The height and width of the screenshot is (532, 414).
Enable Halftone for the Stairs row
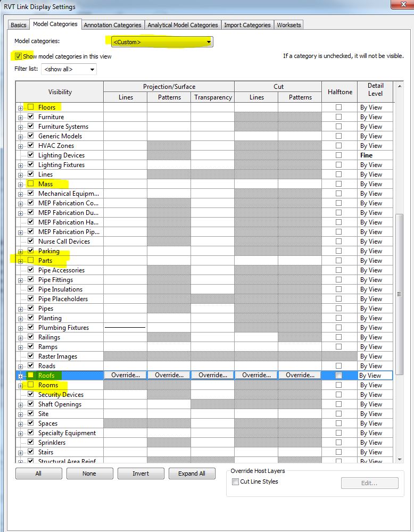338,452
